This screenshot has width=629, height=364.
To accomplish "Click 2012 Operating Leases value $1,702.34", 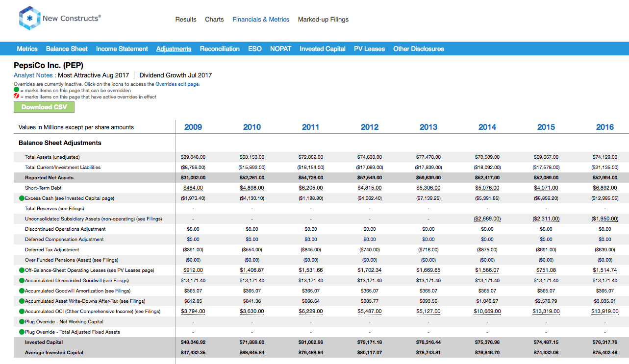I will click(370, 270).
